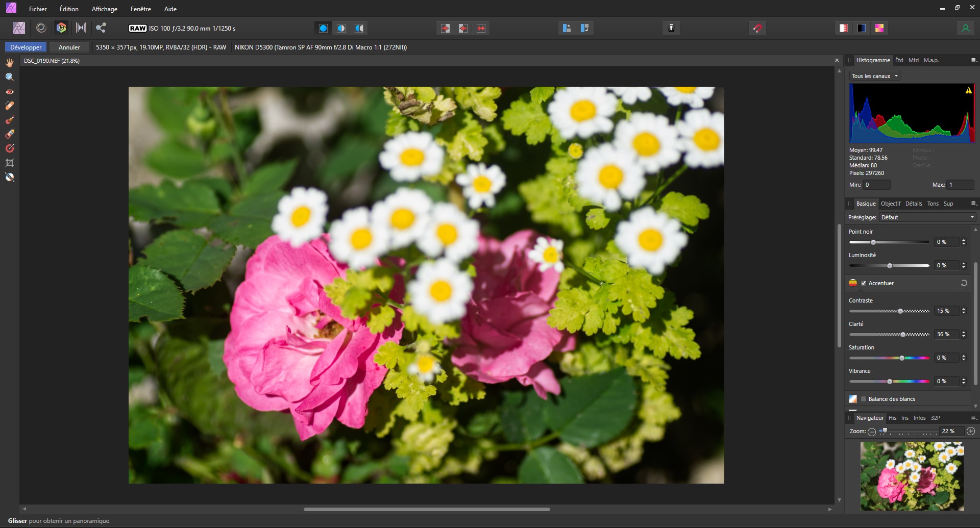Image resolution: width=980 pixels, height=528 pixels.
Task: Uncheck the Accentuer checkbox
Action: [x=864, y=283]
